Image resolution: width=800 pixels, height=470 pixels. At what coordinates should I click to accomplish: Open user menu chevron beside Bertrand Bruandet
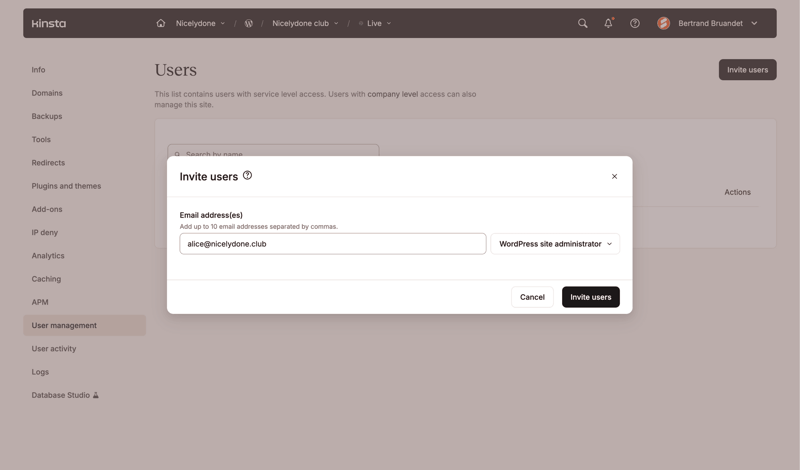pyautogui.click(x=754, y=23)
